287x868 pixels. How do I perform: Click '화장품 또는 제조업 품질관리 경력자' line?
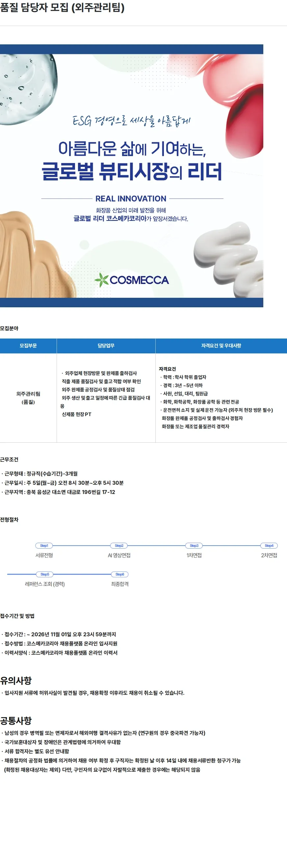pyautogui.click(x=196, y=427)
